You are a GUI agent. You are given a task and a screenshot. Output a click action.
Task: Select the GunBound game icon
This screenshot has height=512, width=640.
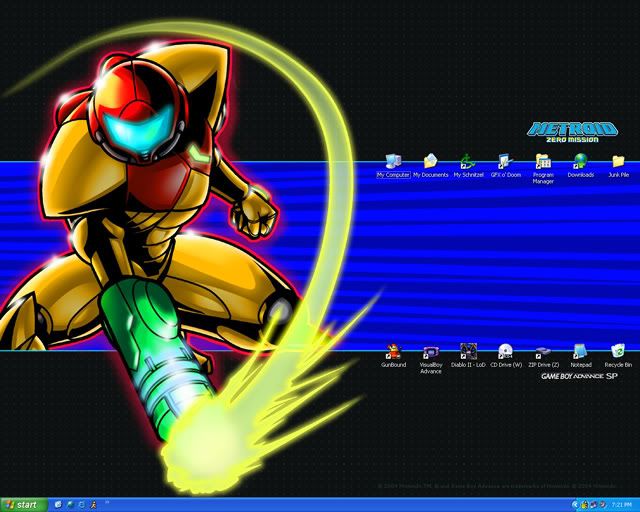pyautogui.click(x=393, y=356)
